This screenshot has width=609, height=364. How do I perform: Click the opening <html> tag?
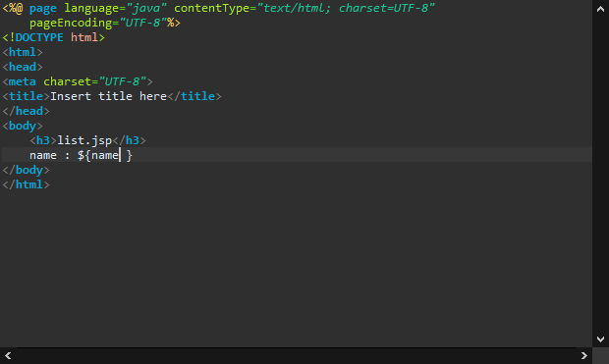tap(23, 52)
